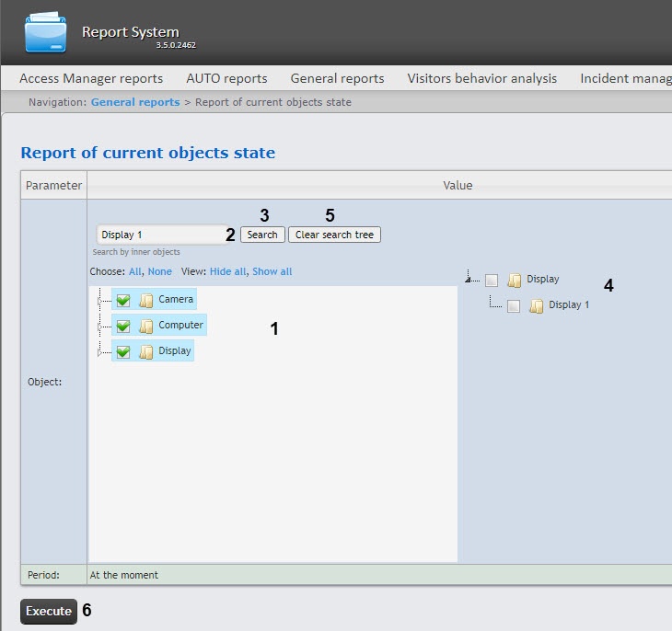Click the Report System logo icon
The height and width of the screenshot is (631, 672).
pyautogui.click(x=46, y=33)
